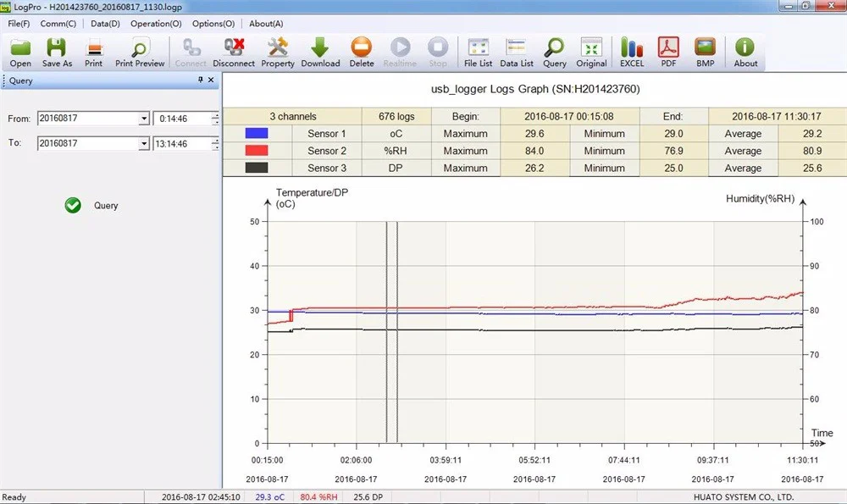The width and height of the screenshot is (847, 504).
Task: Click the Print Preview icon
Action: pyautogui.click(x=140, y=52)
